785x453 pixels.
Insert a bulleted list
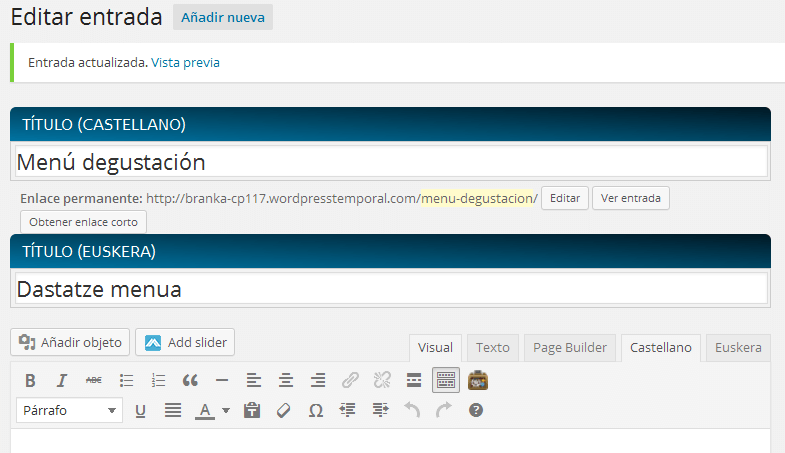pos(126,381)
